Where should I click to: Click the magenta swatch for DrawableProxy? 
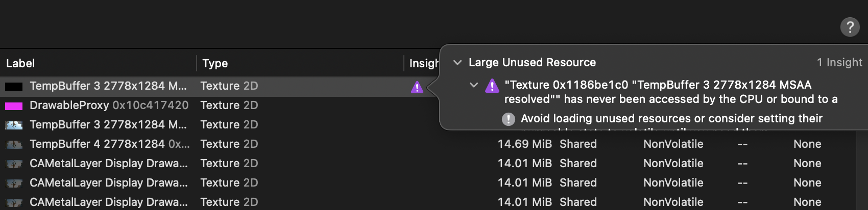14,106
